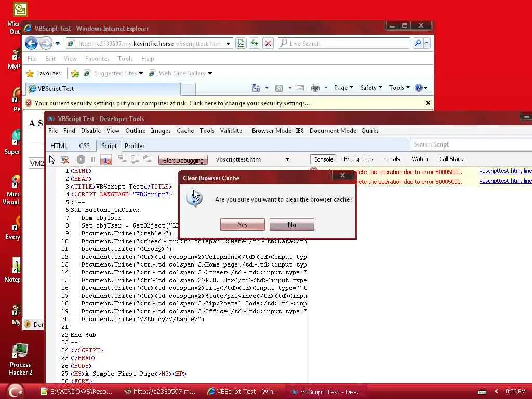
Task: Click the Read Mail envelope icon
Action: coord(300,88)
